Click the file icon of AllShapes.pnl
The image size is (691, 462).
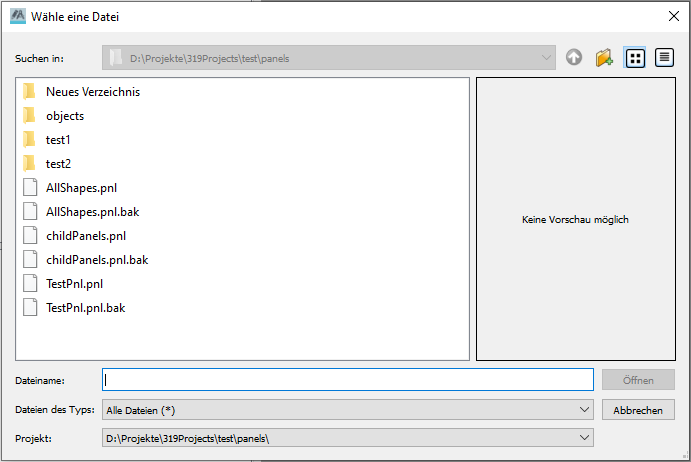pos(30,187)
